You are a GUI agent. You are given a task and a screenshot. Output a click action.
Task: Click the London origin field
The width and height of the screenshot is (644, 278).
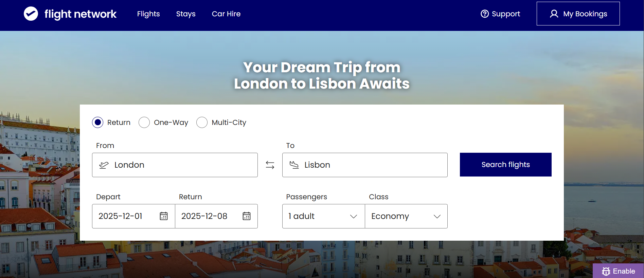(x=175, y=165)
